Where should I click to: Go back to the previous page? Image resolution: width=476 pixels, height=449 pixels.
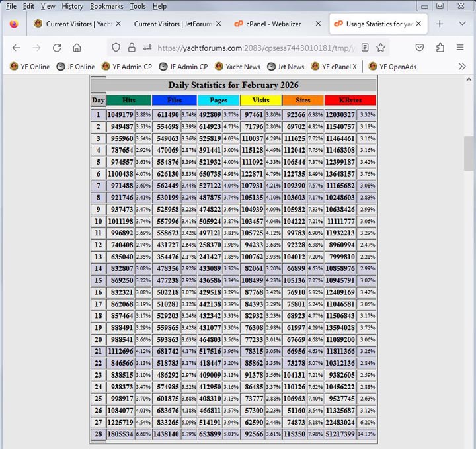[17, 48]
